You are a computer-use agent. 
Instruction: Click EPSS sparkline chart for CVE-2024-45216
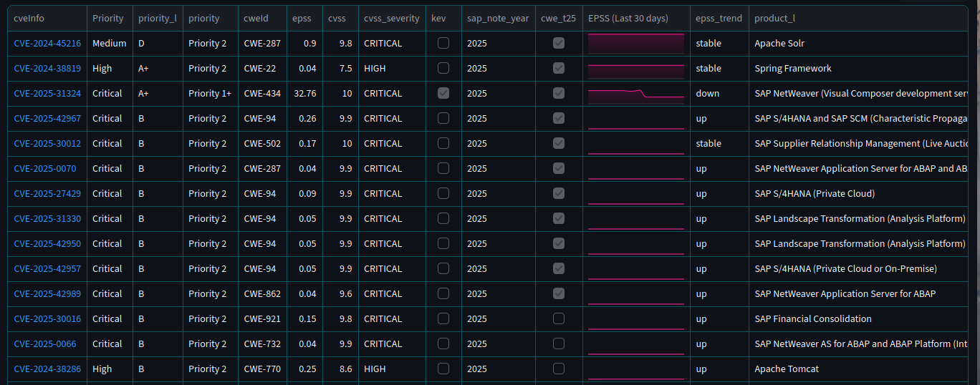coord(636,44)
